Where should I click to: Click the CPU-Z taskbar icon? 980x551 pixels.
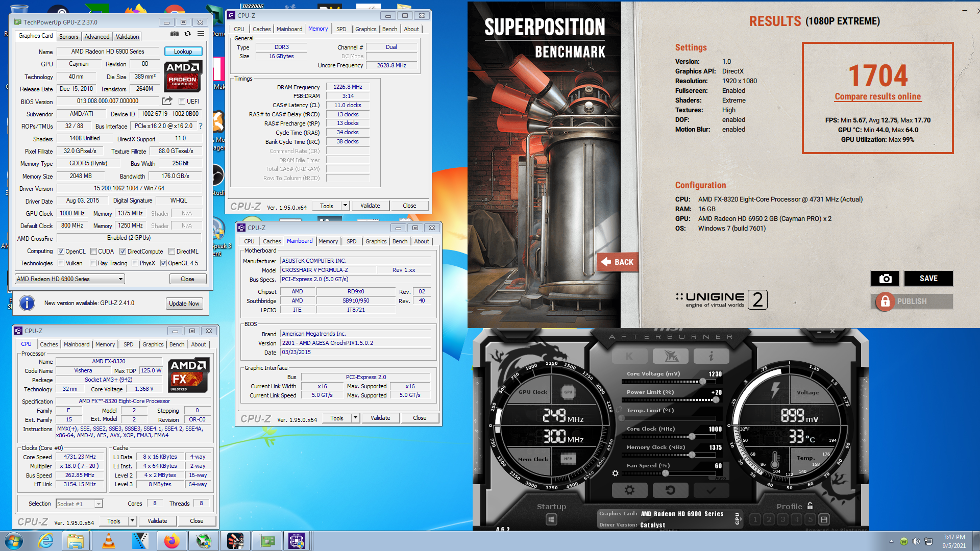[297, 541]
